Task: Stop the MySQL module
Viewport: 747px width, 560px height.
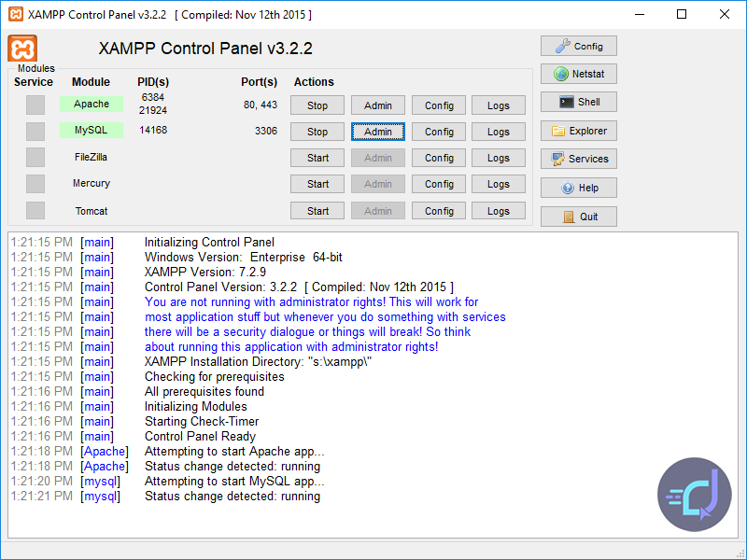Action: click(317, 132)
